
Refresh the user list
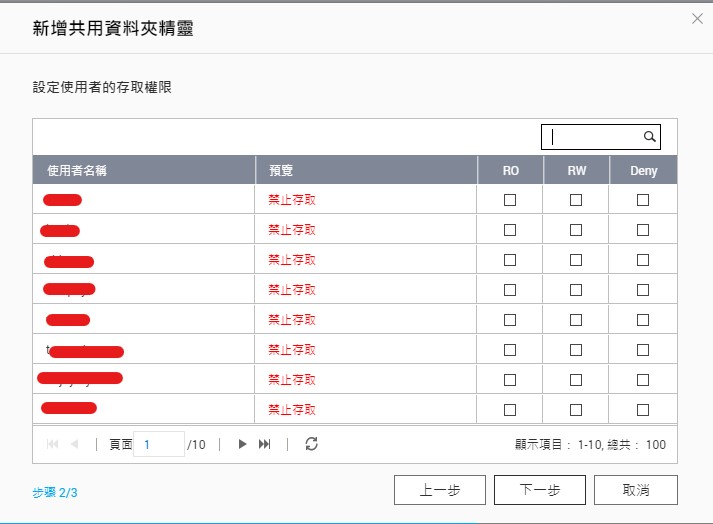click(311, 444)
